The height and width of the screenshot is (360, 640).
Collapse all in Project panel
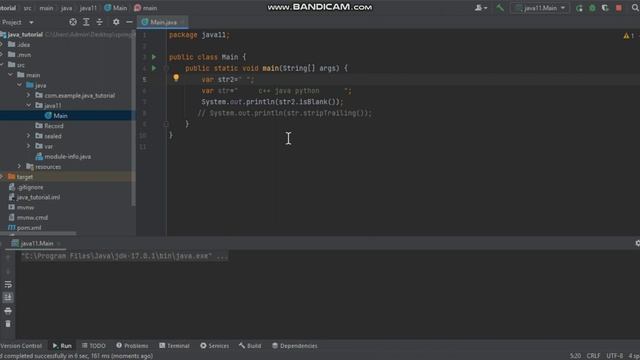[100, 22]
